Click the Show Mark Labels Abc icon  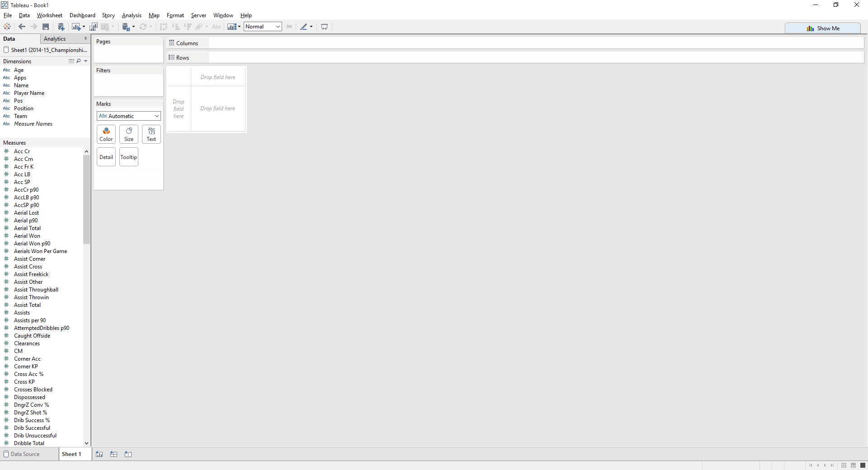pos(217,27)
